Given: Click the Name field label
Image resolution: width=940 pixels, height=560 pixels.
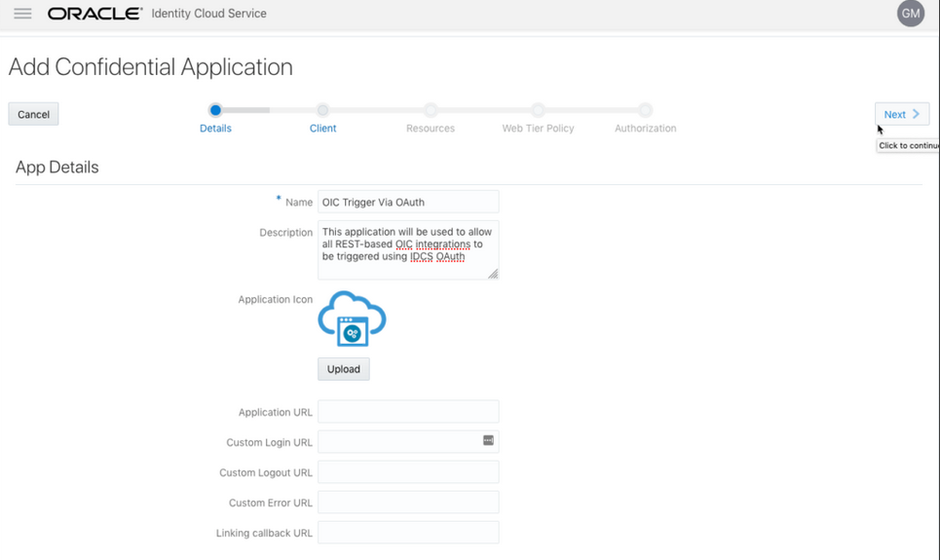Looking at the screenshot, I should 298,203.
